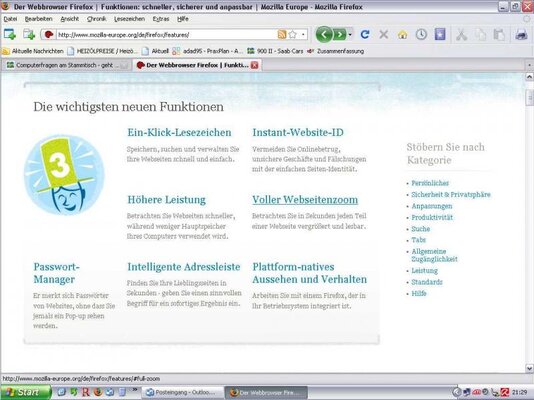Go to the home page icon
534x400 pixels.
pos(403,34)
